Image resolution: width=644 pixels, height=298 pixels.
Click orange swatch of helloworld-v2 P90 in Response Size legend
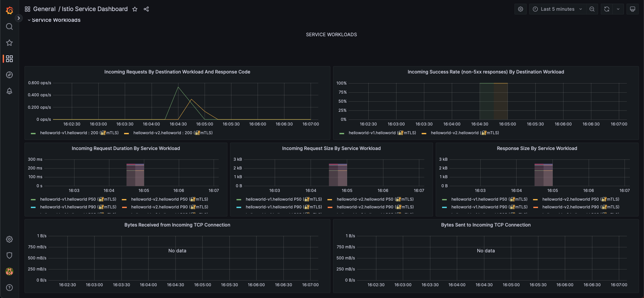[x=535, y=207]
